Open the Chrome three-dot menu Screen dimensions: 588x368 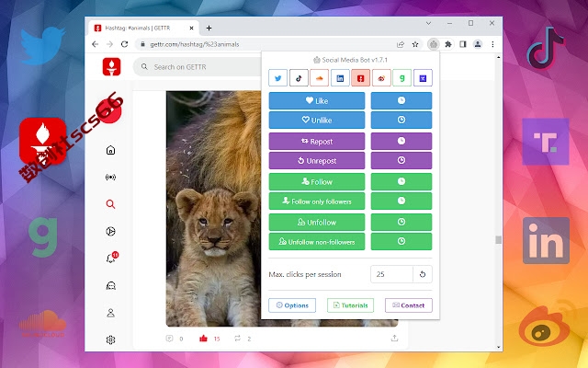[492, 44]
